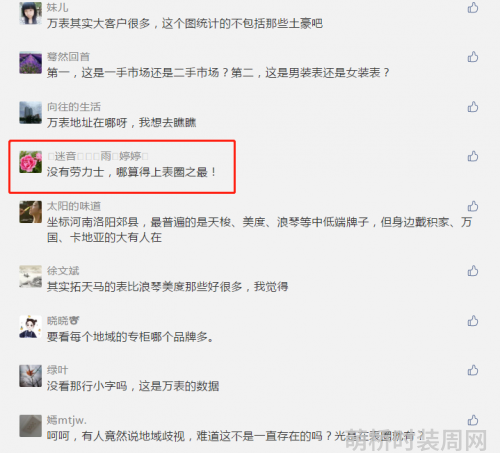
Task: Like the 蓦然回首 comment about 二手市场
Action: (473, 57)
